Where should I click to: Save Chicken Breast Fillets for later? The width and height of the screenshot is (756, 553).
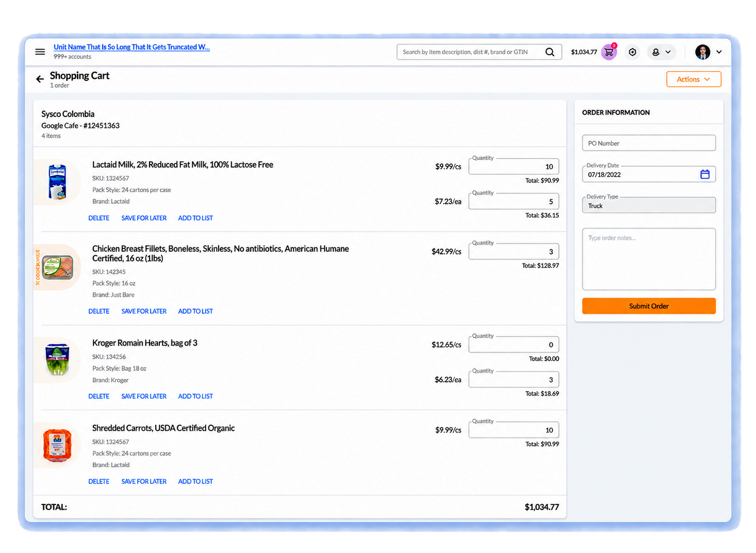click(144, 311)
